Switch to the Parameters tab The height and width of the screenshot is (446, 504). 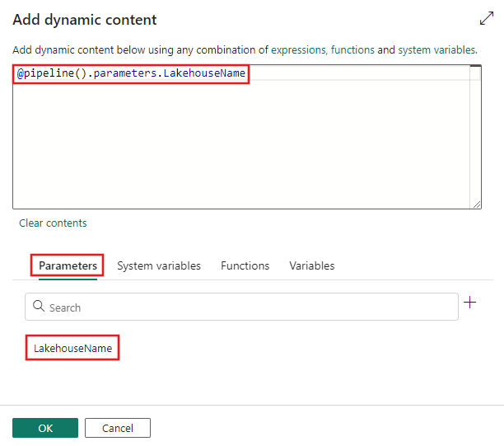click(x=68, y=265)
